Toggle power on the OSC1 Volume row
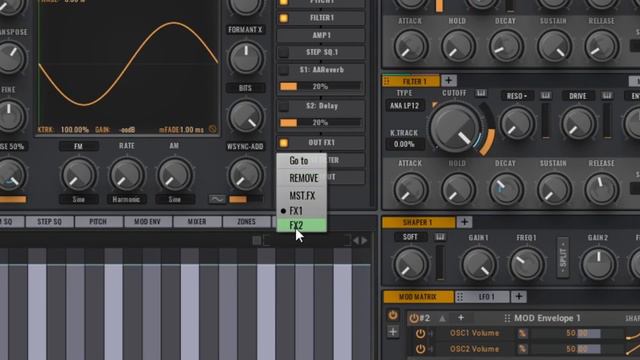This screenshot has width=640, height=360. pyautogui.click(x=420, y=334)
